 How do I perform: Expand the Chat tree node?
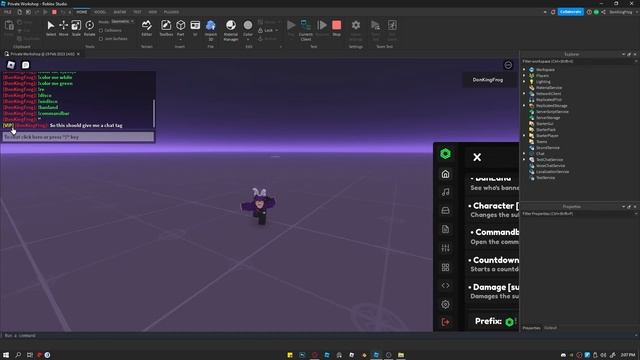(524, 153)
